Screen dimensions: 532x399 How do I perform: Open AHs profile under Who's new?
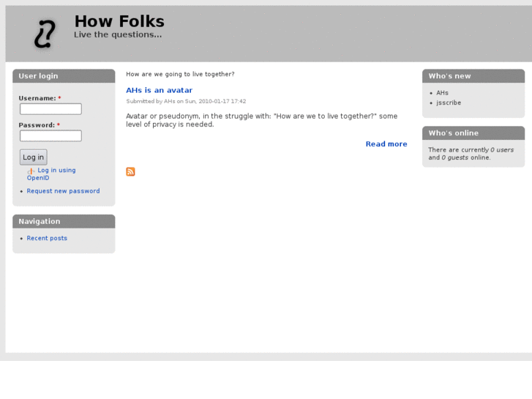442,93
